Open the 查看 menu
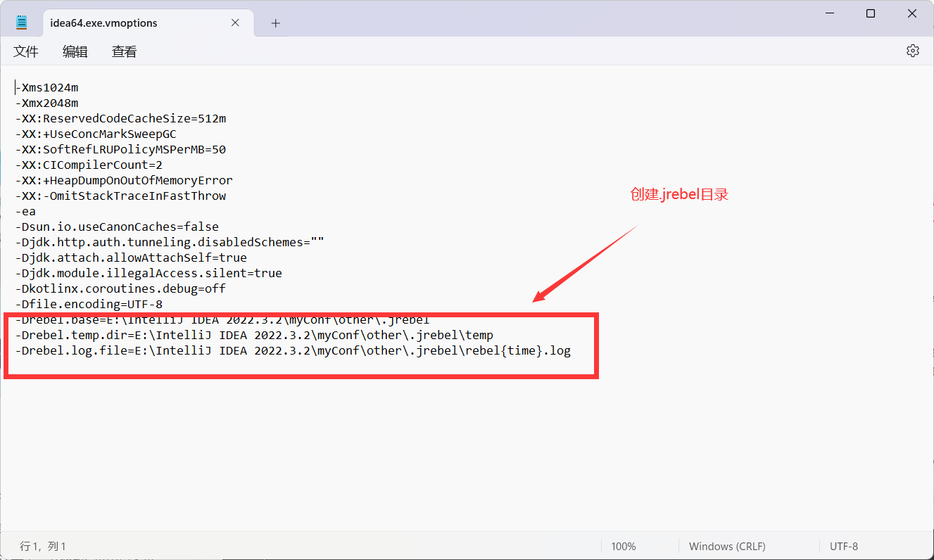The image size is (934, 560). coord(123,51)
